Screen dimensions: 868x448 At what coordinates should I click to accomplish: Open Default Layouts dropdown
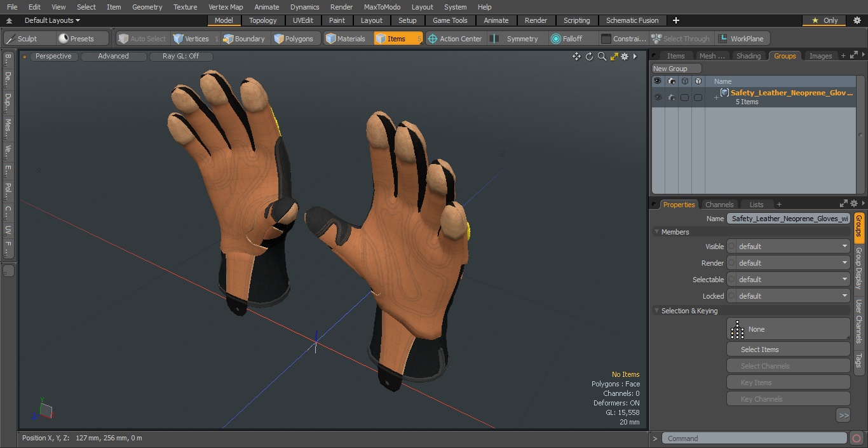coord(52,20)
